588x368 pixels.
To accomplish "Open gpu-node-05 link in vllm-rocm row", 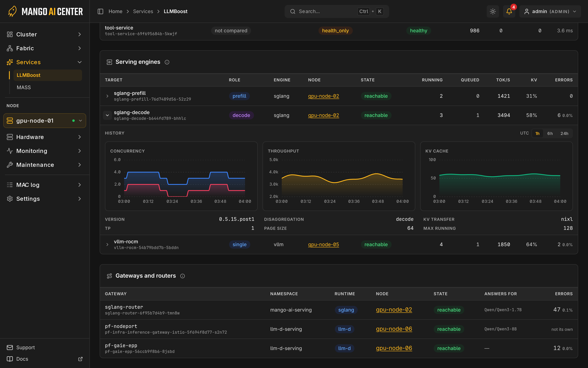I will point(323,245).
